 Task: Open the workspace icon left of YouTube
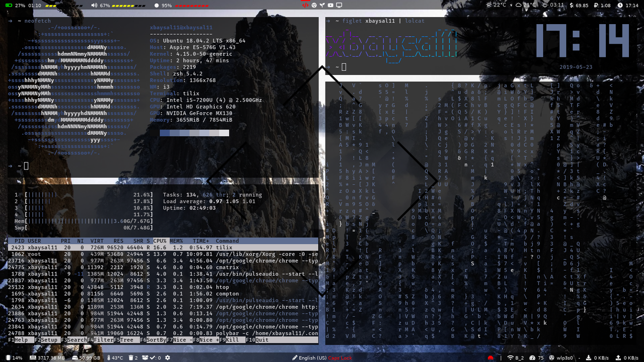322,5
